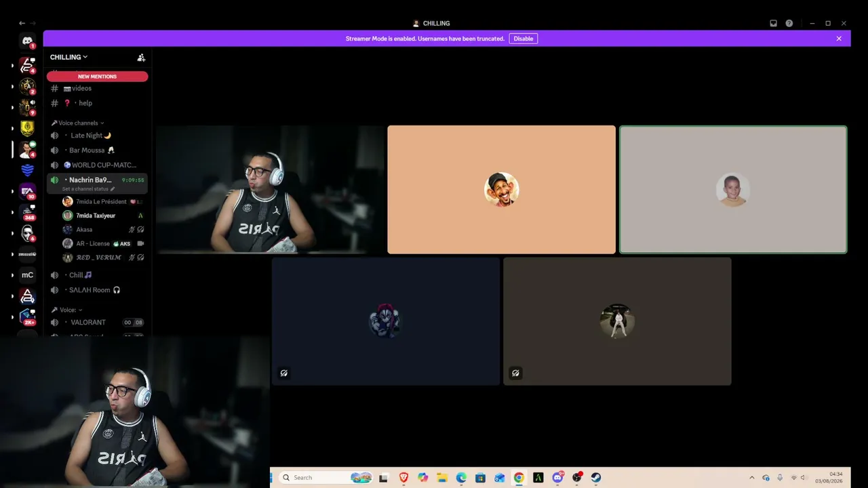
Task: Click user 7mida Le Président in voice list
Action: click(103, 201)
